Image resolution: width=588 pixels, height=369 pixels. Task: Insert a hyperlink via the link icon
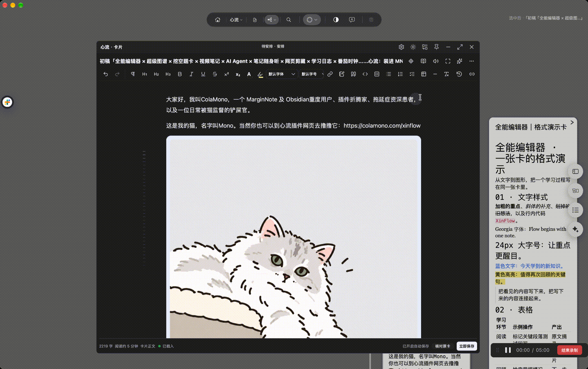point(330,74)
